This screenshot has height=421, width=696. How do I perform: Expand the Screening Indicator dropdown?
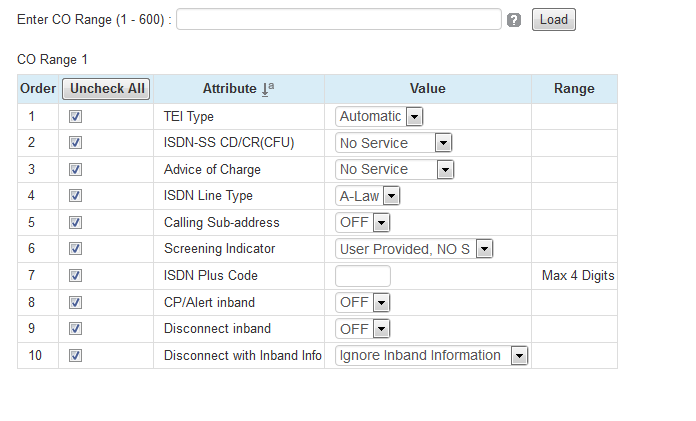[x=414, y=249]
